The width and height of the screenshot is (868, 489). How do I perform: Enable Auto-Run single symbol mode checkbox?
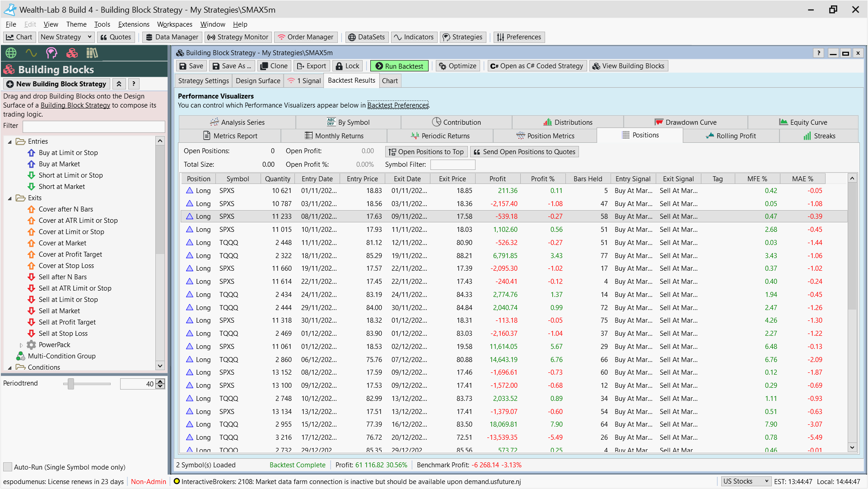[8, 467]
